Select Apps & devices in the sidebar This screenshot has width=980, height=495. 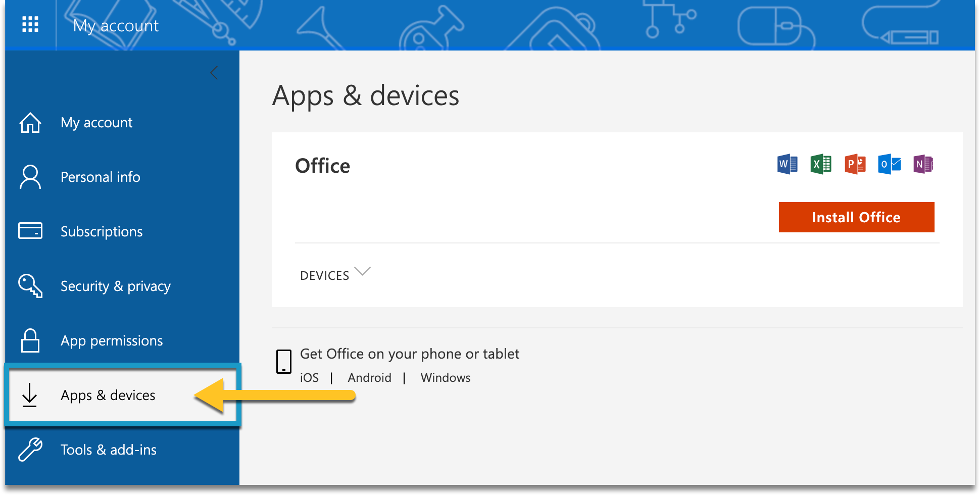coord(108,395)
